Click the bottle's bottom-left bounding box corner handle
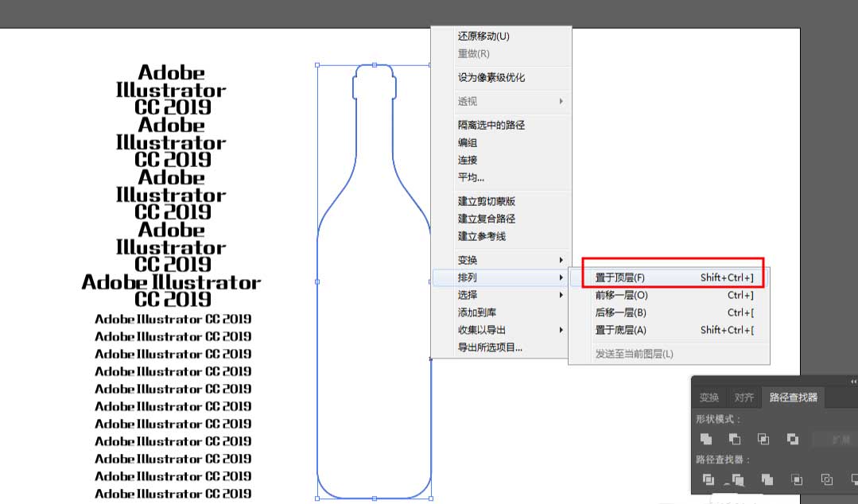 click(x=317, y=498)
